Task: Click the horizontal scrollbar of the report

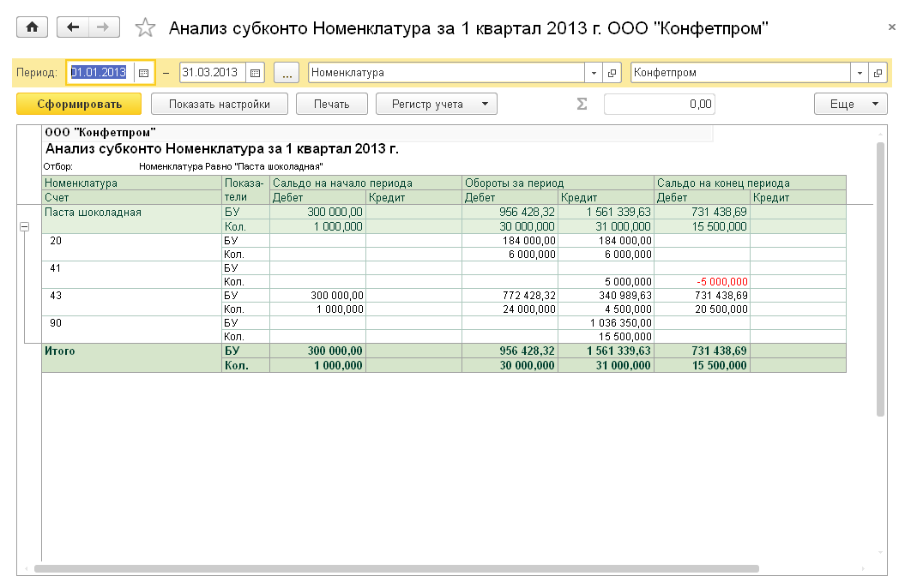Action: click(396, 569)
